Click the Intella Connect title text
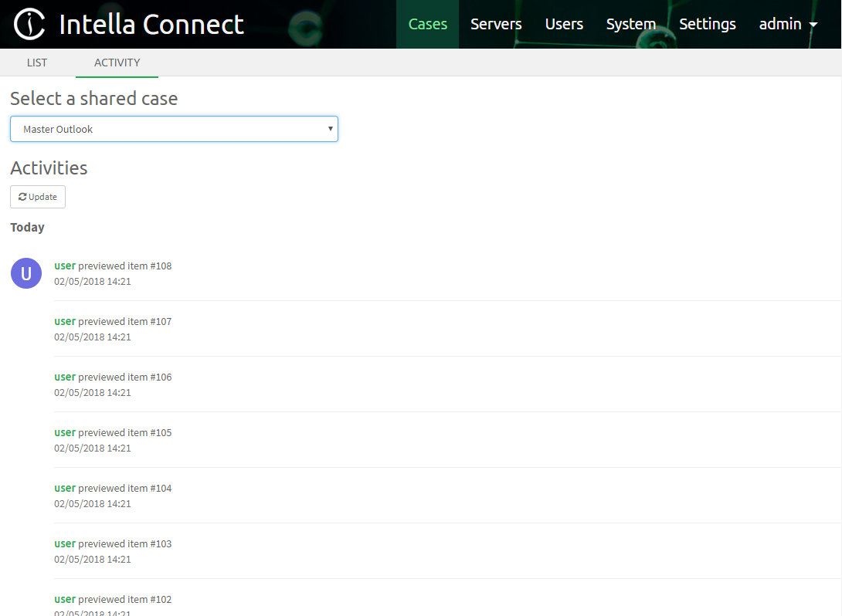The height and width of the screenshot is (616, 842). (151, 25)
